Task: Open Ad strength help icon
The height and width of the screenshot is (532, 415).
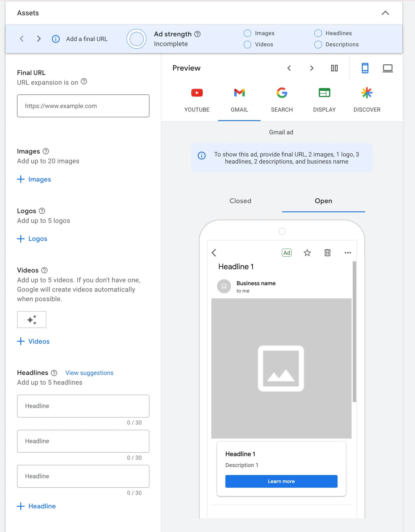Action: pos(197,34)
